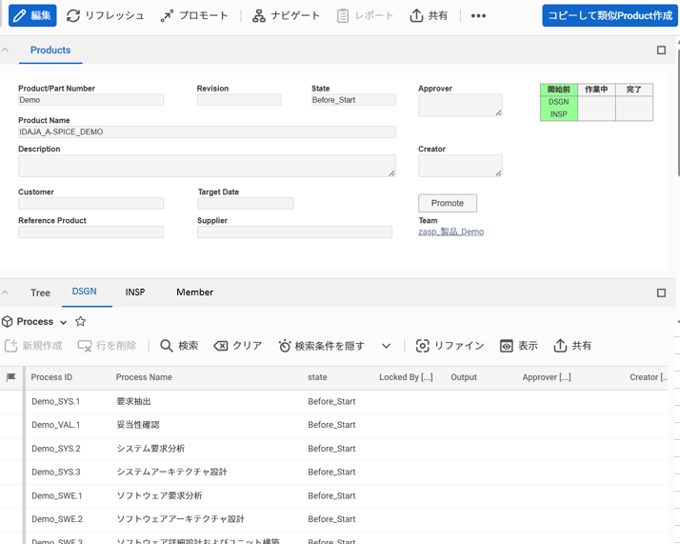Select the Demo_SWE.1 row
The image size is (680, 544).
click(334, 496)
